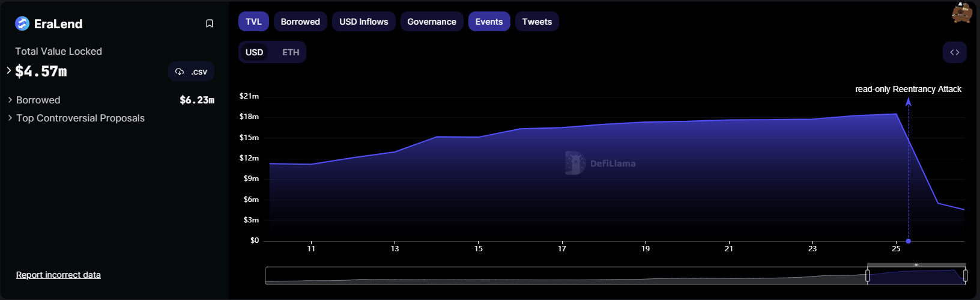
Task: Toggle the TVL chart metric
Action: pos(253,22)
